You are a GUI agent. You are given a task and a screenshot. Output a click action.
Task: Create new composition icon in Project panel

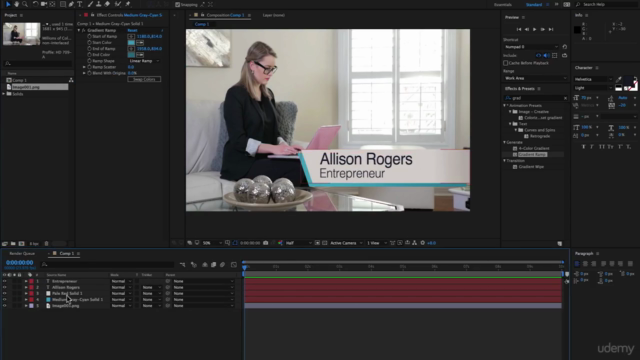21,244
